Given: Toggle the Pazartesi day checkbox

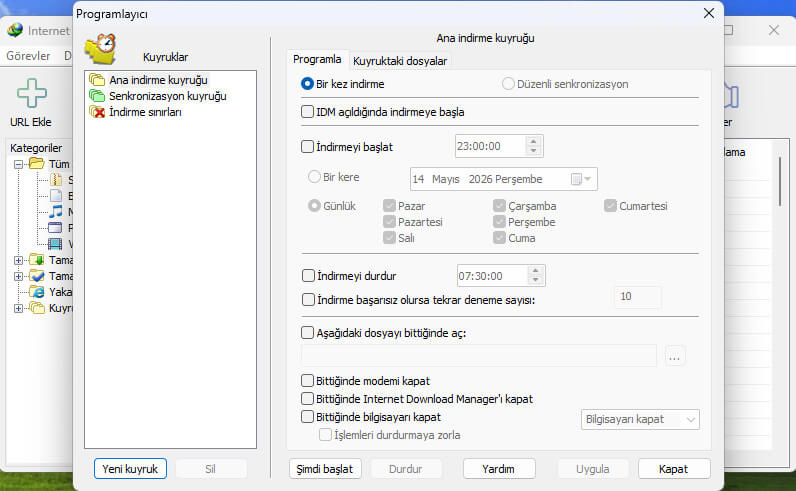Looking at the screenshot, I should pos(389,222).
